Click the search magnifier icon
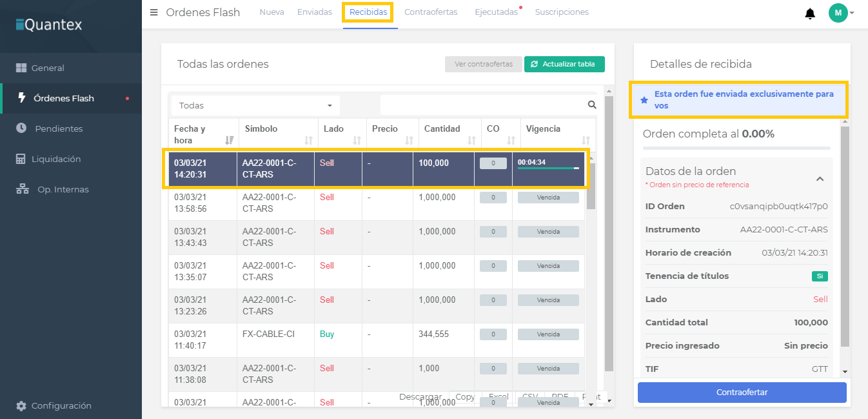Screen dimensions: 868x419 tap(592, 105)
